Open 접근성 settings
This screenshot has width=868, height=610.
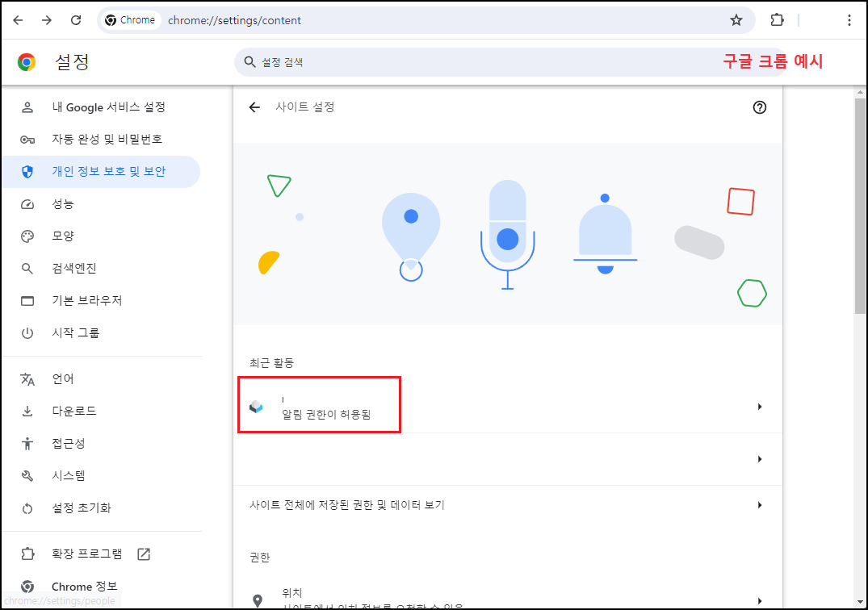coord(101,443)
